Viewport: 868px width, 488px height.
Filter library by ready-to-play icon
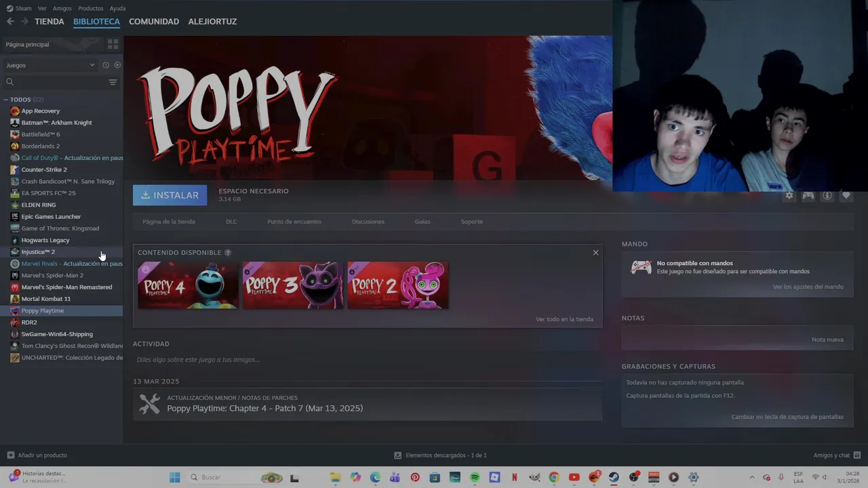tap(117, 65)
